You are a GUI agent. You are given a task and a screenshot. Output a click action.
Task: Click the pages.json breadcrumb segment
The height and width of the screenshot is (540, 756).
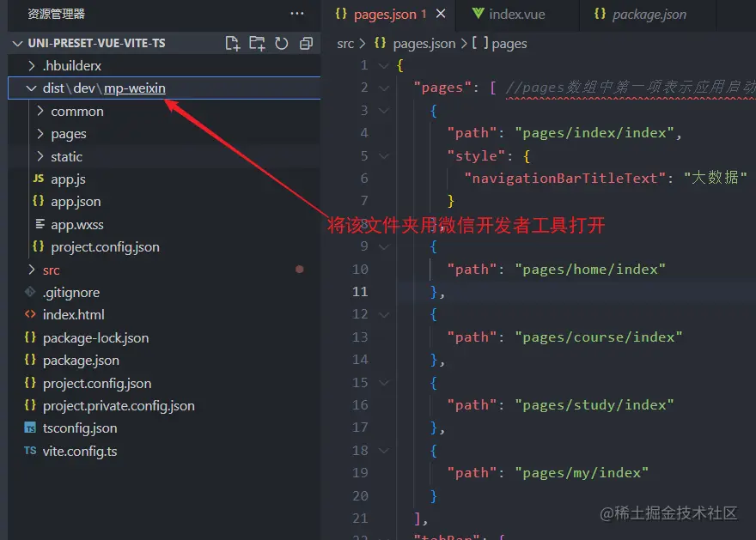tap(415, 44)
